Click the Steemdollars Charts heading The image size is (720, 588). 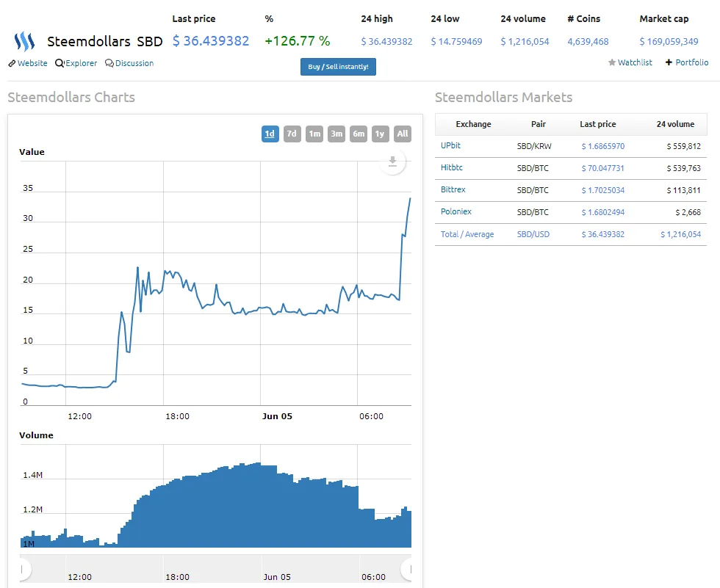(71, 97)
